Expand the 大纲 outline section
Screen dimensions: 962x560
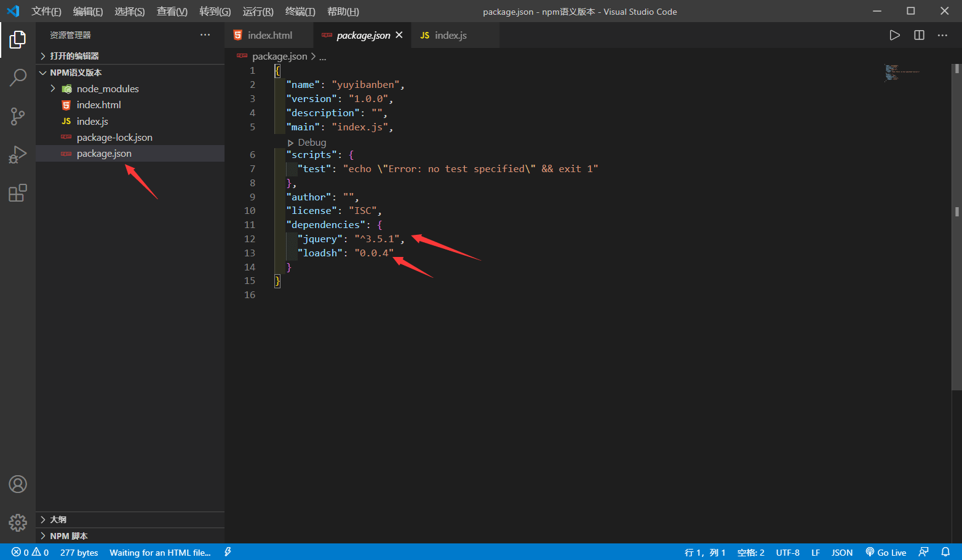[x=130, y=519]
